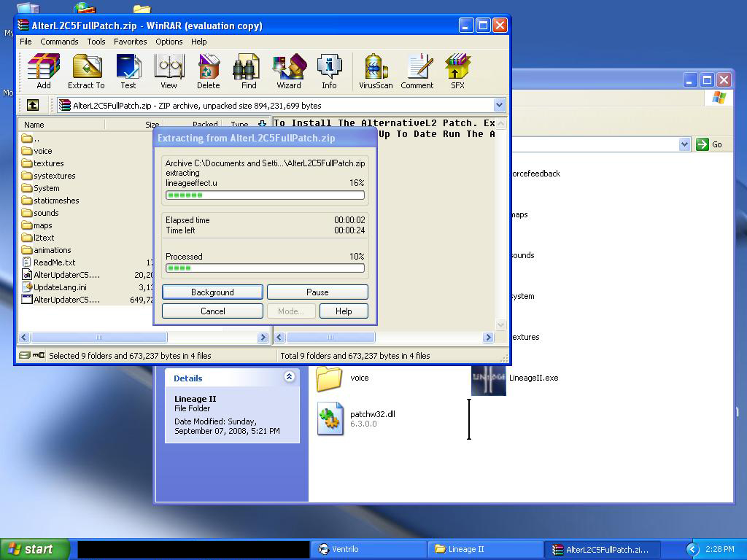Expand the archive path dropdown
Viewport: 747px width, 560px height.
coord(499,105)
